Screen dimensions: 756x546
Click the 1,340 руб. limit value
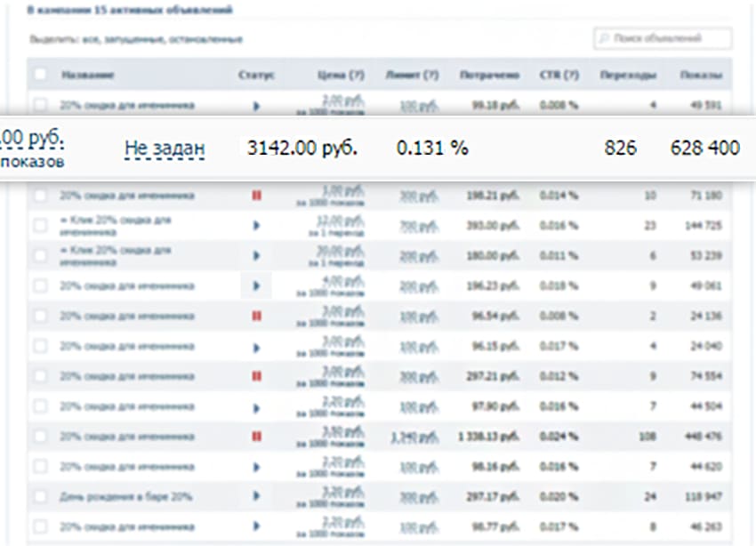(414, 436)
